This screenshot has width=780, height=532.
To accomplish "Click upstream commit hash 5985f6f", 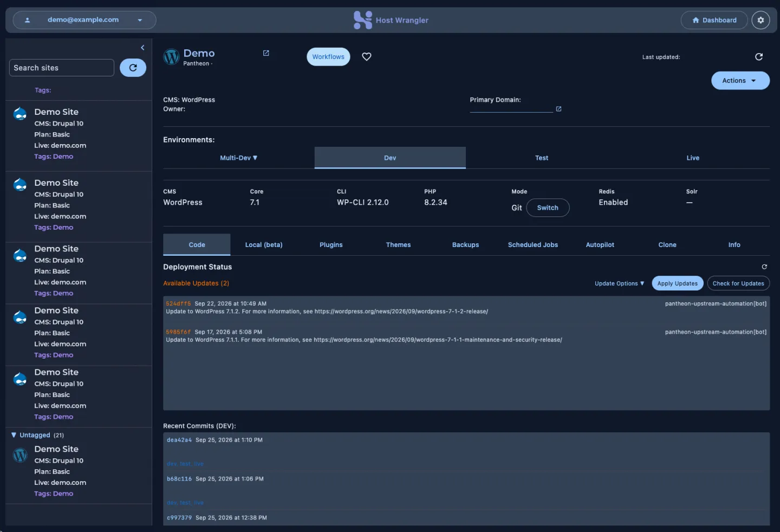I will [178, 332].
